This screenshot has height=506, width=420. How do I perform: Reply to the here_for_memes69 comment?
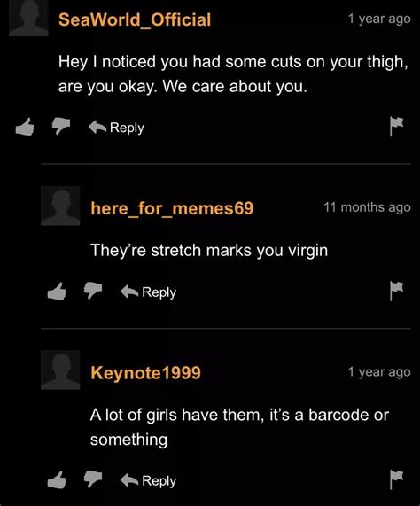pos(148,292)
